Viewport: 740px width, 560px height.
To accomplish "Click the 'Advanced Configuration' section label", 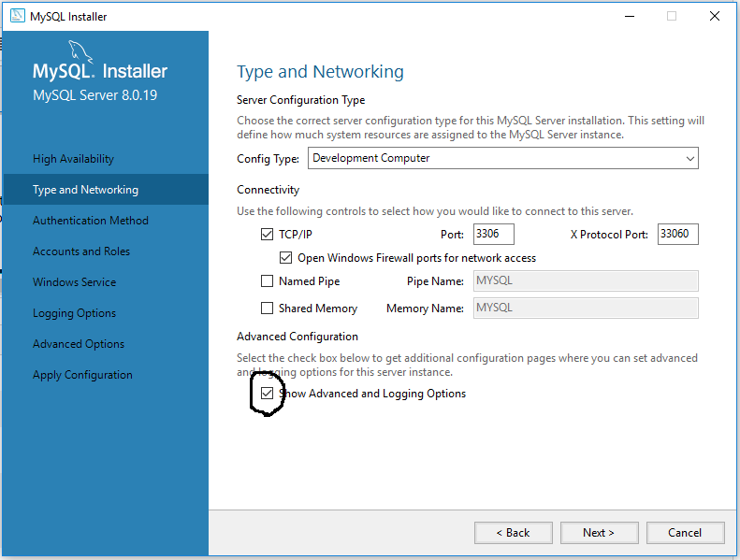I will coord(297,337).
